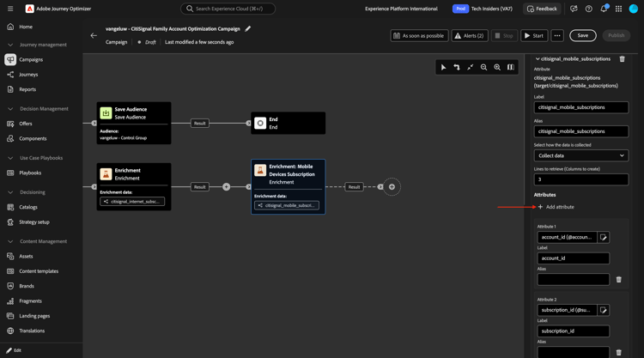Screen dimensions: 644x358
Task: Click the undo-style arrow canvas tool
Action: (457, 67)
